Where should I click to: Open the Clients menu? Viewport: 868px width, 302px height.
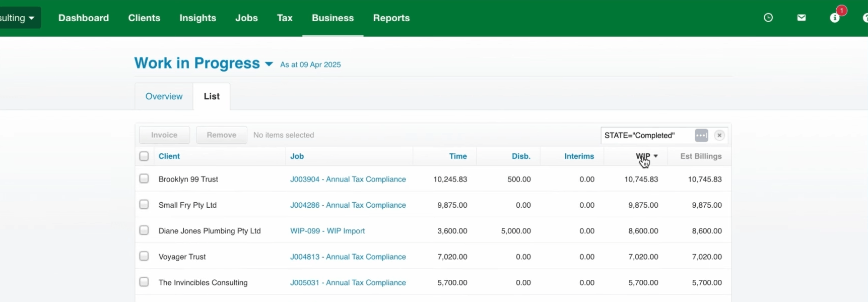coord(144,18)
